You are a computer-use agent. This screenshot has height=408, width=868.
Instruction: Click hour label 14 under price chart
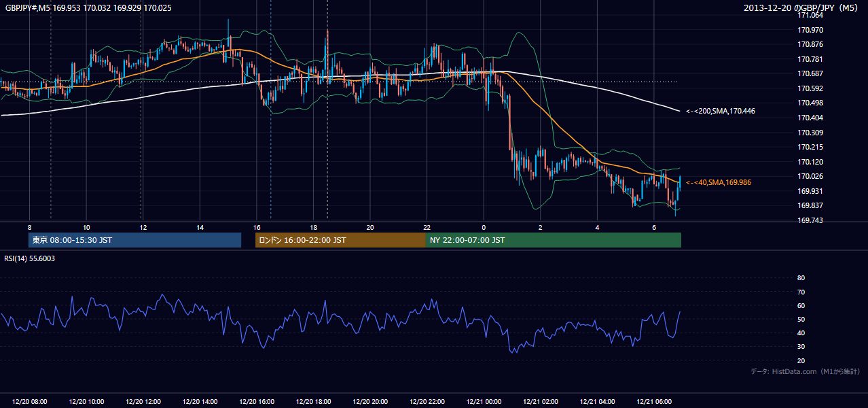200,227
